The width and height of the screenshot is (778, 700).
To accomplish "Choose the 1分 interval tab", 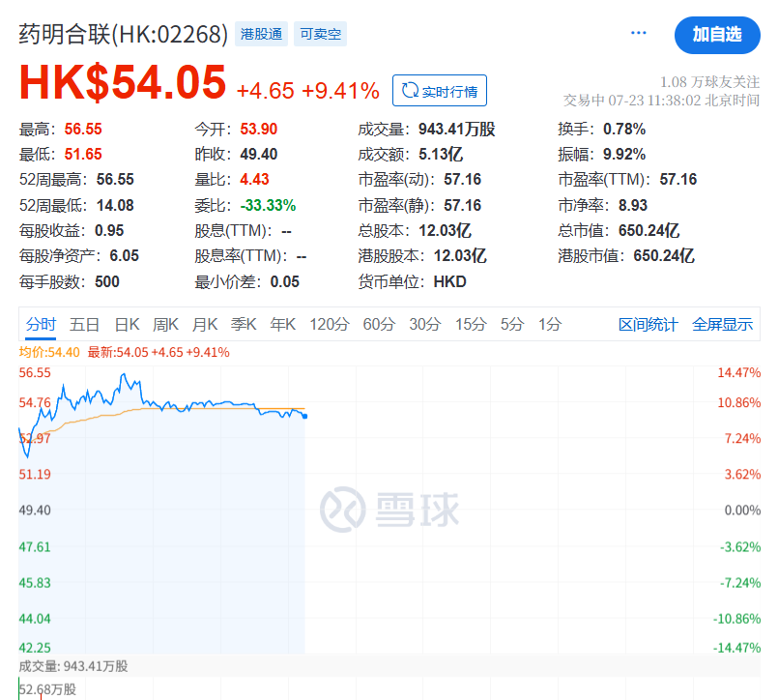I will tap(550, 325).
